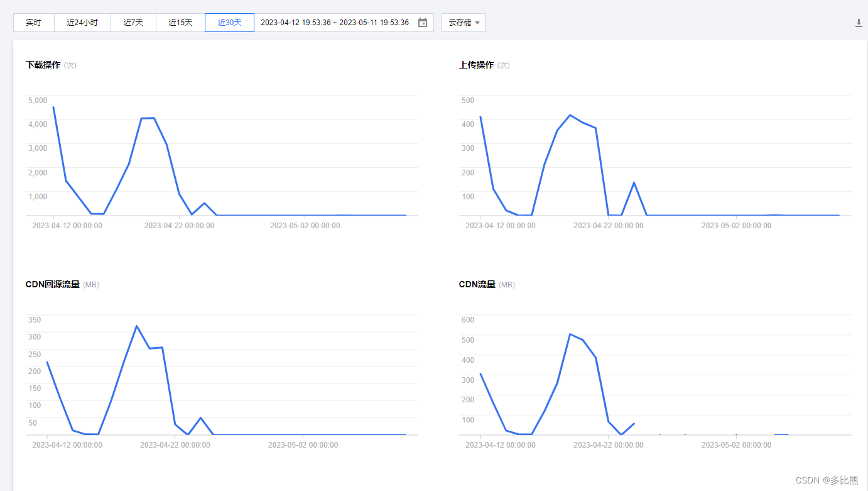Select the 近30天 range tab
Image resolution: width=868 pixels, height=491 pixels.
(x=230, y=23)
